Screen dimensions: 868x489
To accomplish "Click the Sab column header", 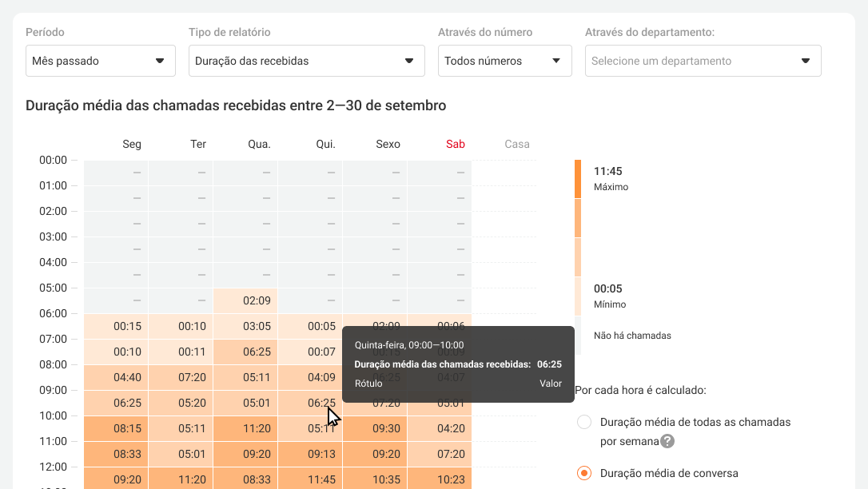I will click(456, 145).
